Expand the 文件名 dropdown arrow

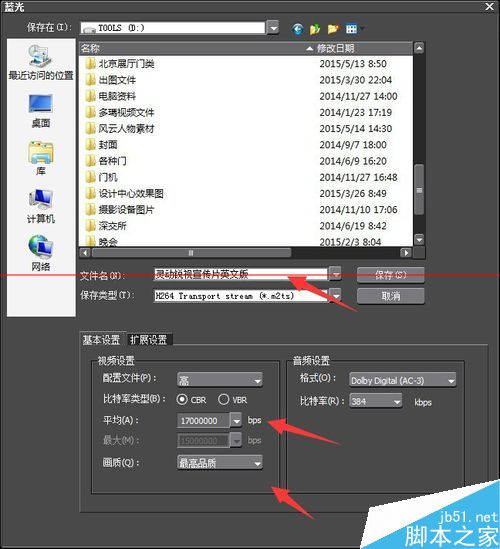[x=335, y=274]
